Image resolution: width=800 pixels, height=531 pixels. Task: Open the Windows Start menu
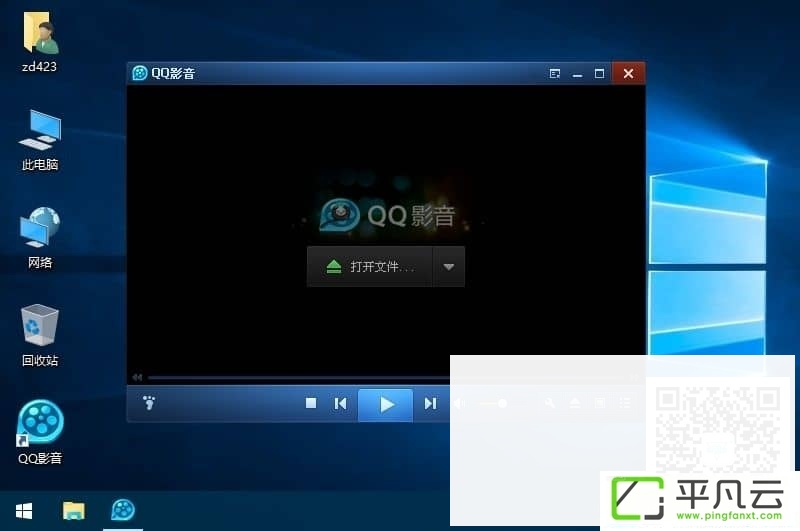click(x=24, y=511)
